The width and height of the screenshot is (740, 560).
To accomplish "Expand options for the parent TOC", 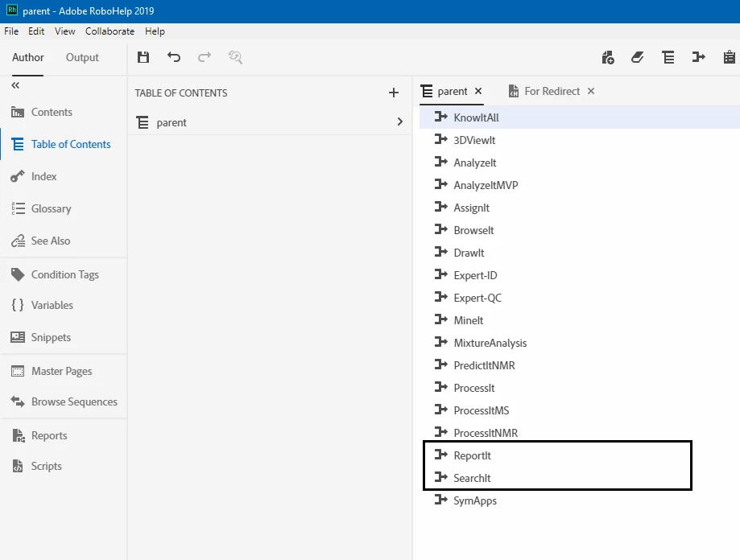I will coord(399,122).
